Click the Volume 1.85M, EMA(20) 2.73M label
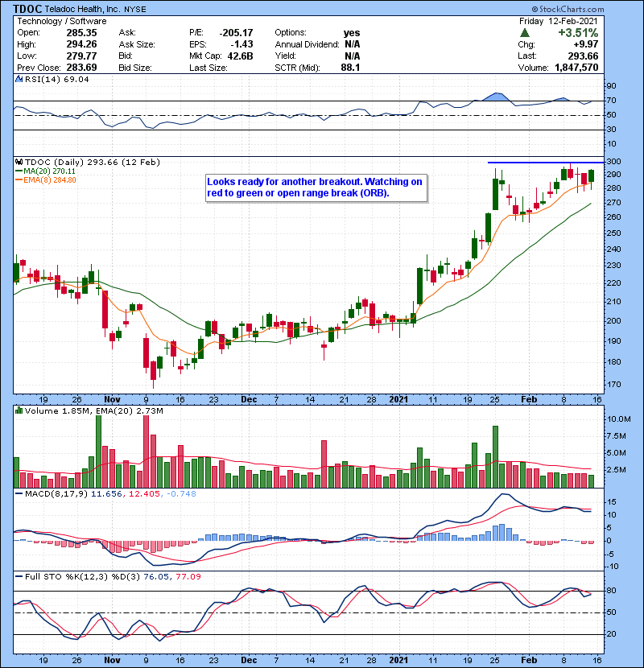The image size is (644, 668). 93,410
